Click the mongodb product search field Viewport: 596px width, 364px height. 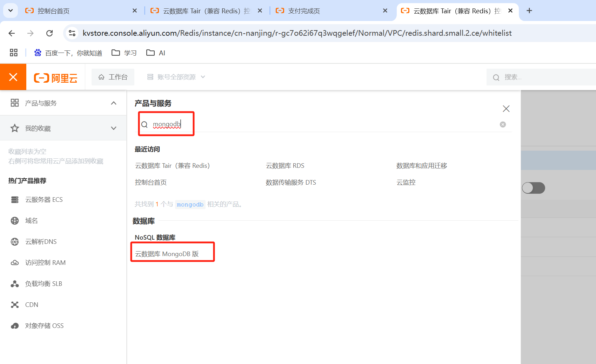(323, 124)
